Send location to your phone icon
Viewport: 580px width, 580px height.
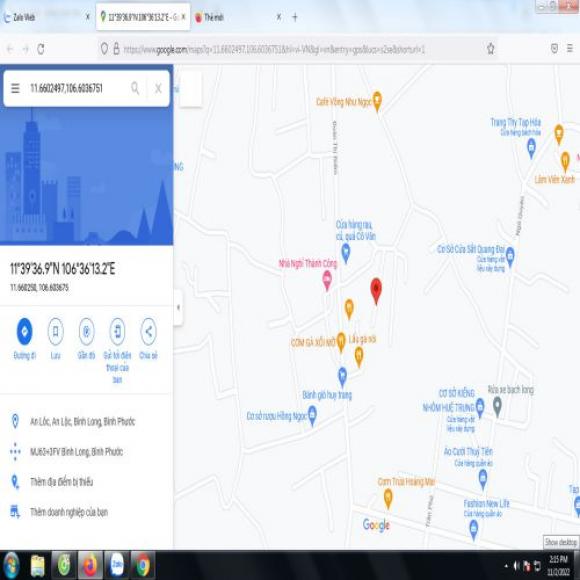pos(117,331)
